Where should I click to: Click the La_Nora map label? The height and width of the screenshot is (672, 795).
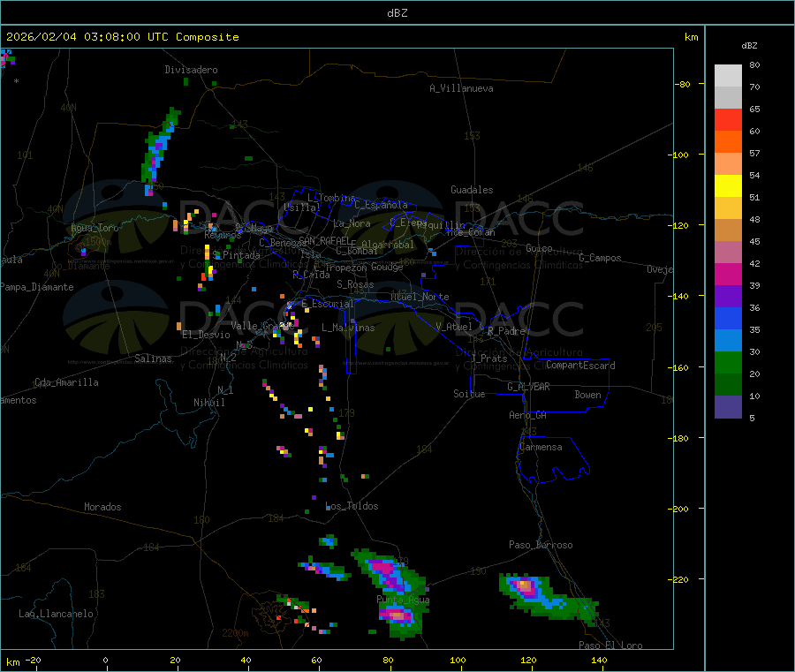pos(352,223)
